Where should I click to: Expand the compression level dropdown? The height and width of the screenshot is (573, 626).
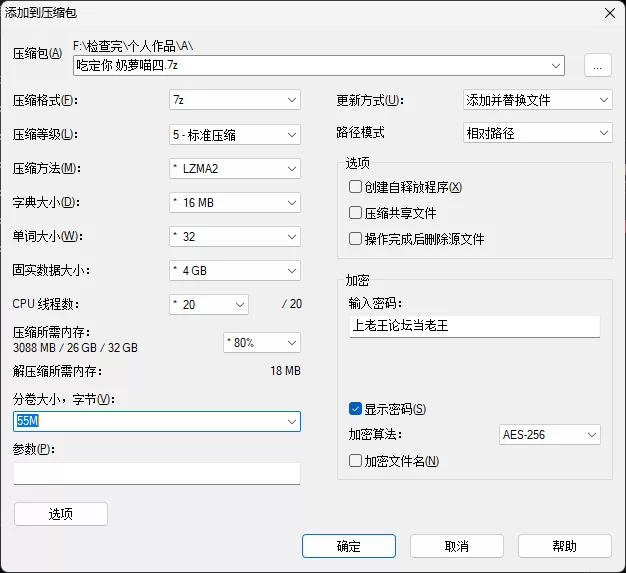235,135
